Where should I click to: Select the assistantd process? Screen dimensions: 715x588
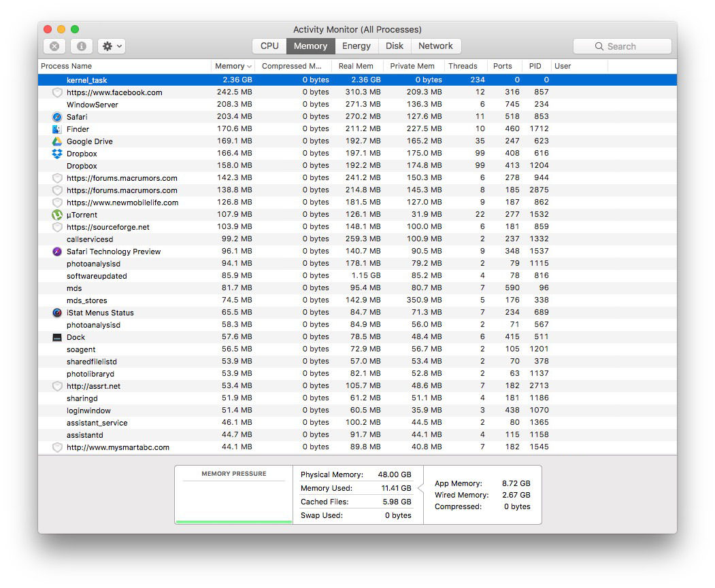pyautogui.click(x=358, y=435)
